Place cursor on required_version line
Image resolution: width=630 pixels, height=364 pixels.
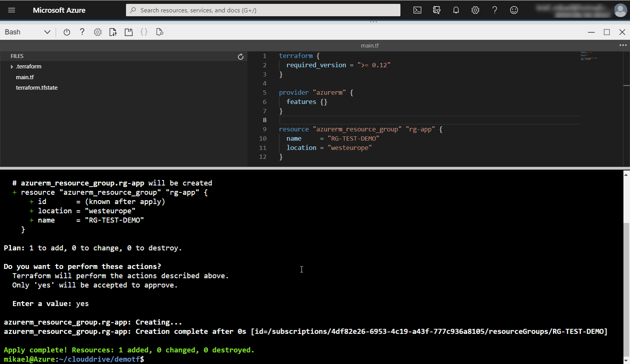338,65
